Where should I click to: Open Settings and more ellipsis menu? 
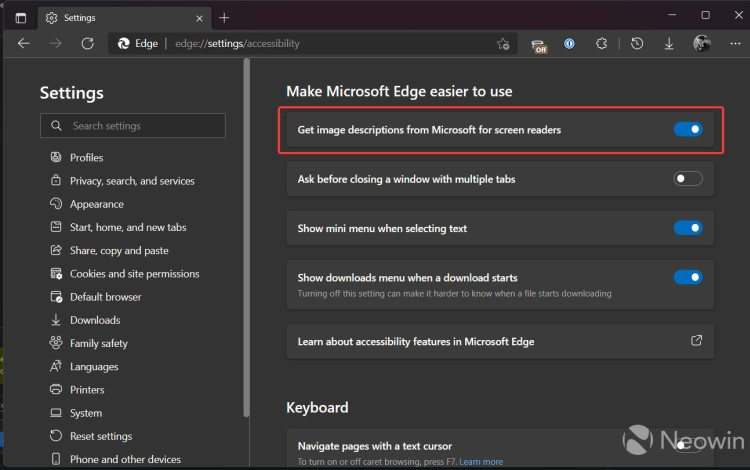(x=735, y=44)
